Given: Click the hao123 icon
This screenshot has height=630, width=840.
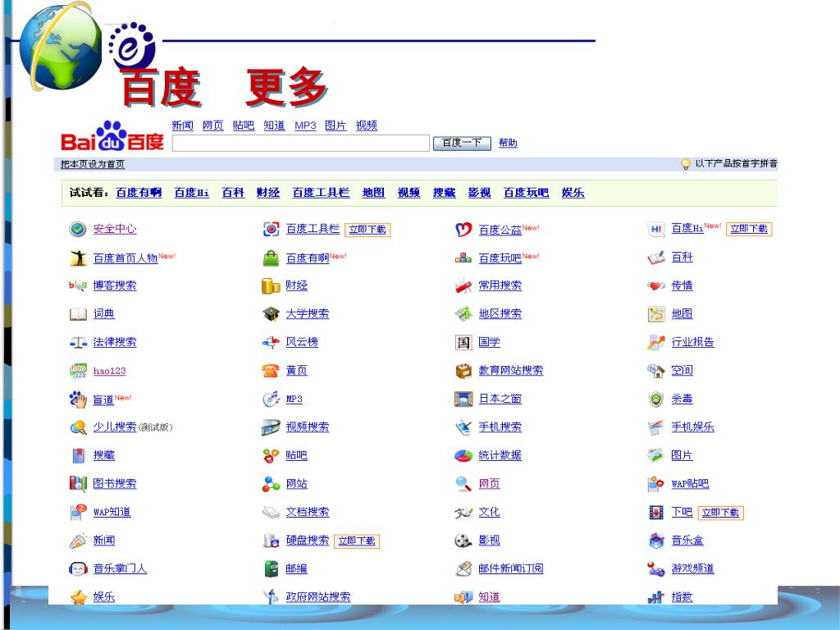Looking at the screenshot, I should click(x=78, y=371).
